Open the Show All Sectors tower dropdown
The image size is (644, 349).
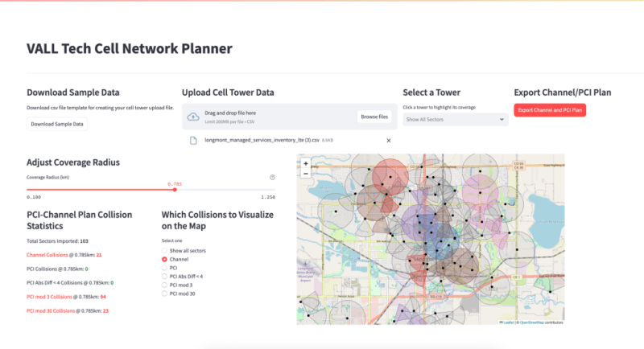(454, 119)
